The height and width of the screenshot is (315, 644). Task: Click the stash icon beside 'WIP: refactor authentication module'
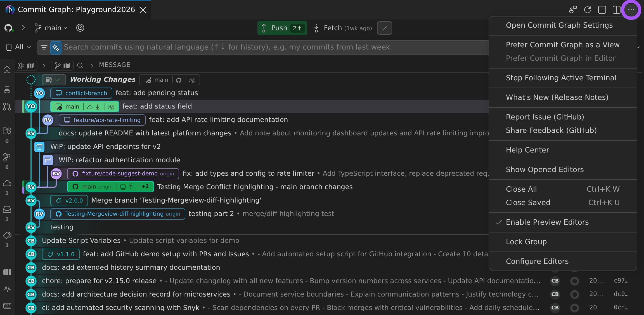[x=48, y=160]
